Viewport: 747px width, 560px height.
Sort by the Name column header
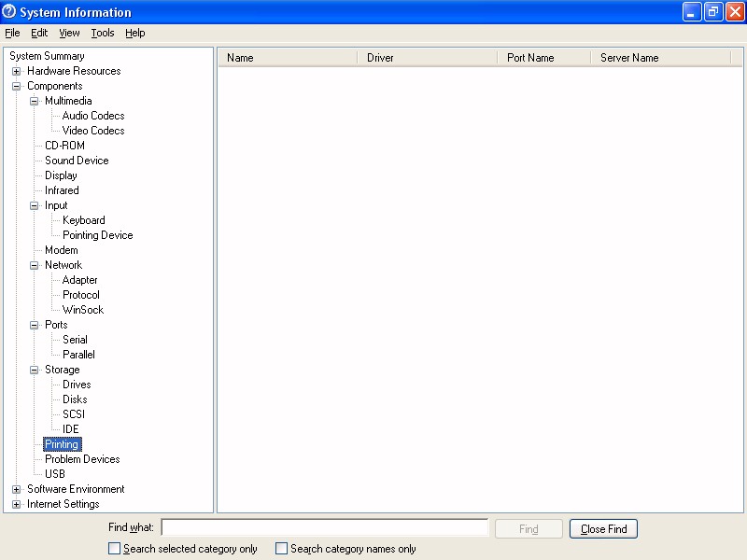point(288,58)
